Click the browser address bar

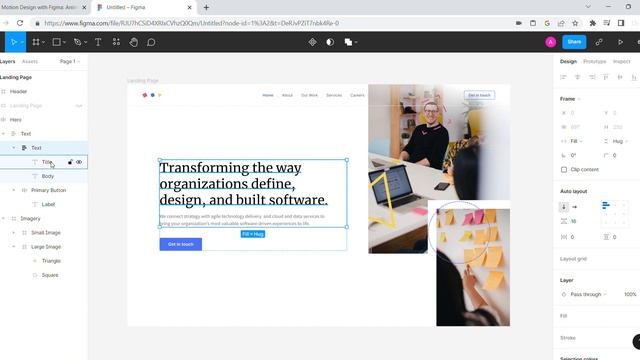click(x=269, y=23)
